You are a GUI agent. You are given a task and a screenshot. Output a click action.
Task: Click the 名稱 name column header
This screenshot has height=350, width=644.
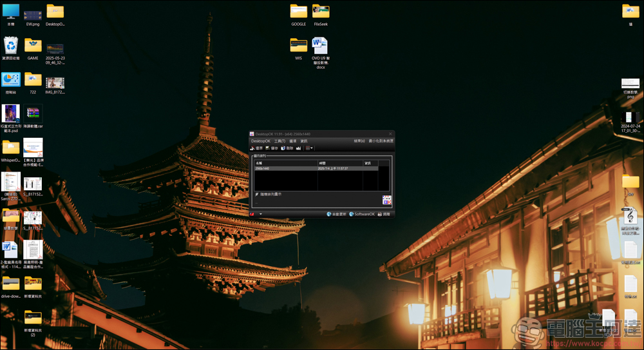click(286, 163)
